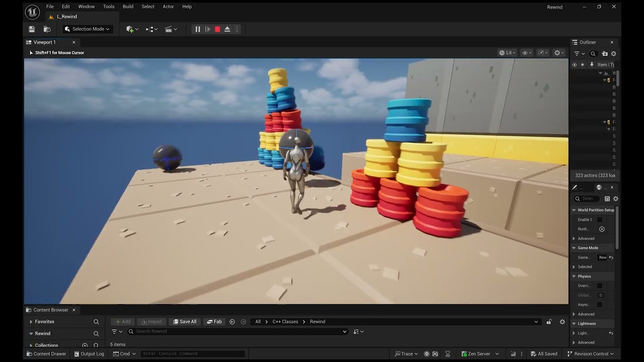The width and height of the screenshot is (644, 362).
Task: Open the Cinematics clapperboard dropdown
Action: pyautogui.click(x=171, y=29)
